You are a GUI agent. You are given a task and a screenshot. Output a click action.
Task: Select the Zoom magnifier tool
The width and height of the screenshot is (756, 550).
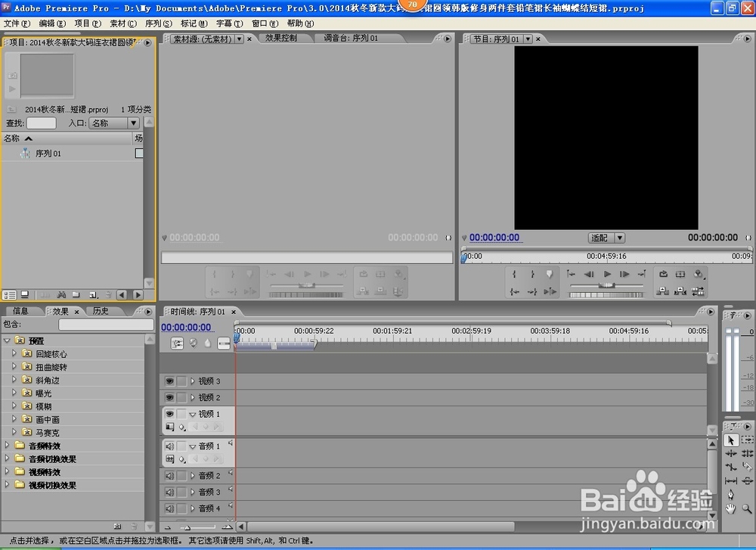747,508
